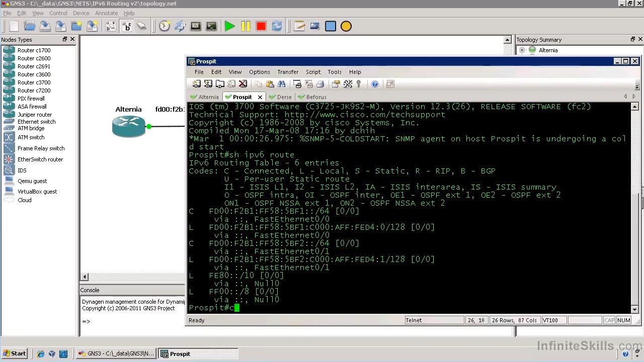
Task: Open the Transfer menu in Prospit window
Action: click(288, 72)
